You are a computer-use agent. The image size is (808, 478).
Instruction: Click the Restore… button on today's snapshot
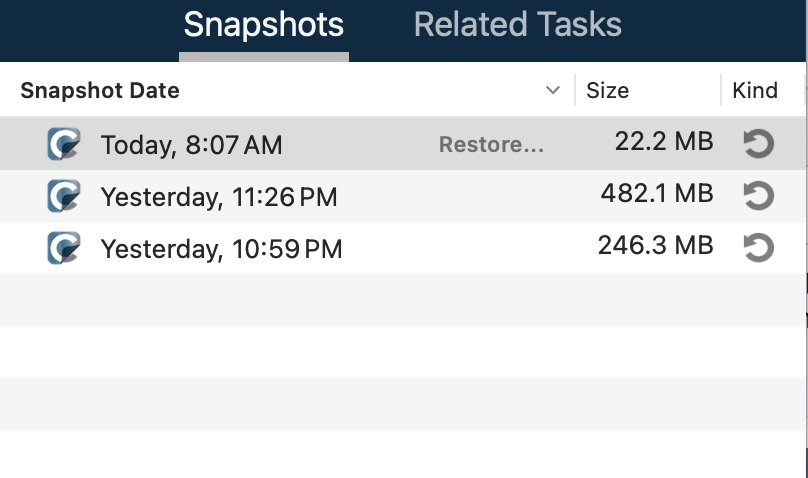click(x=491, y=145)
